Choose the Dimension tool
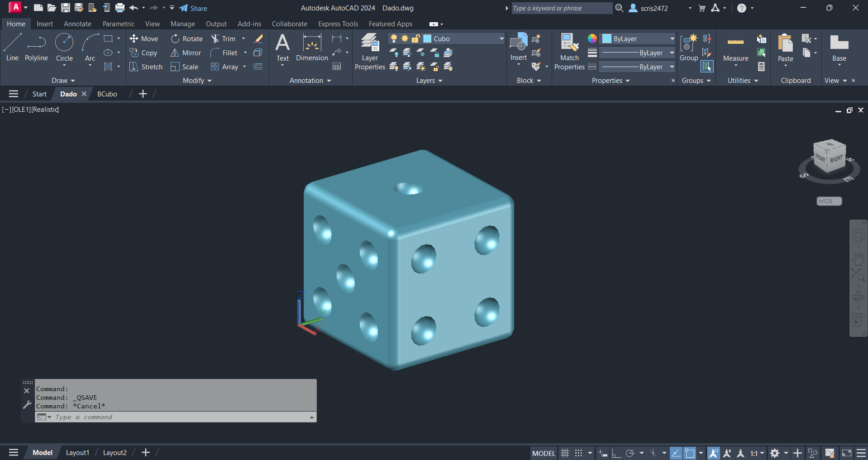 point(312,48)
